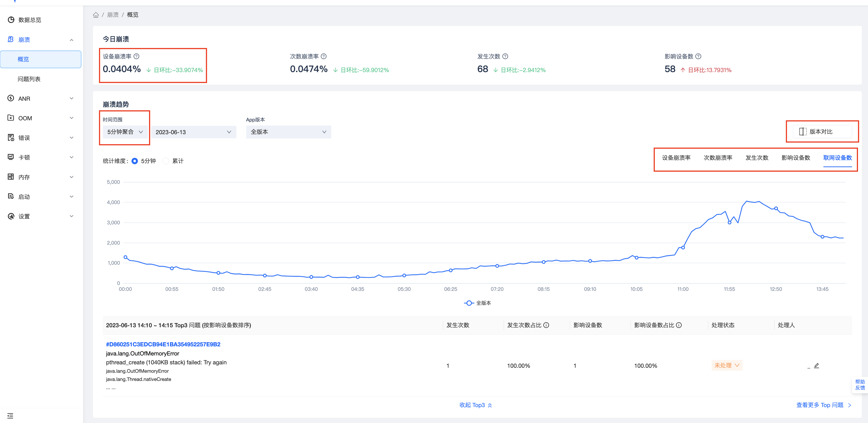868x423 pixels.
Task: Click 查看更多 Top 问题 link
Action: click(x=824, y=405)
